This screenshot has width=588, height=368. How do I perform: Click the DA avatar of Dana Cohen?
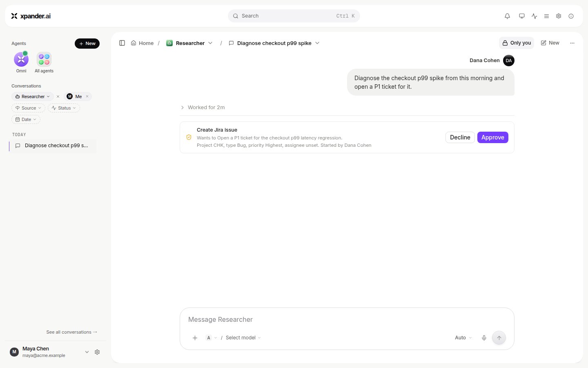pos(509,61)
